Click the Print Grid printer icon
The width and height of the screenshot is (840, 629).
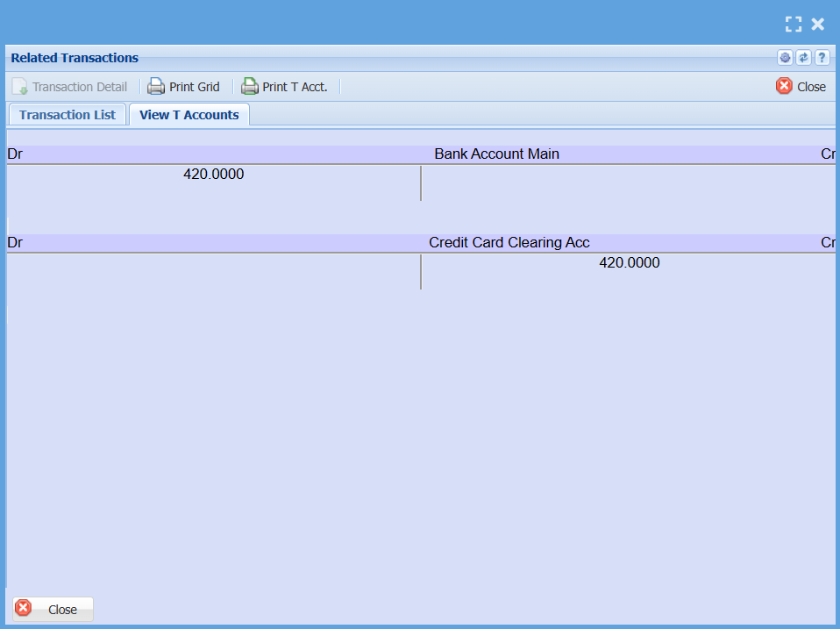click(156, 87)
